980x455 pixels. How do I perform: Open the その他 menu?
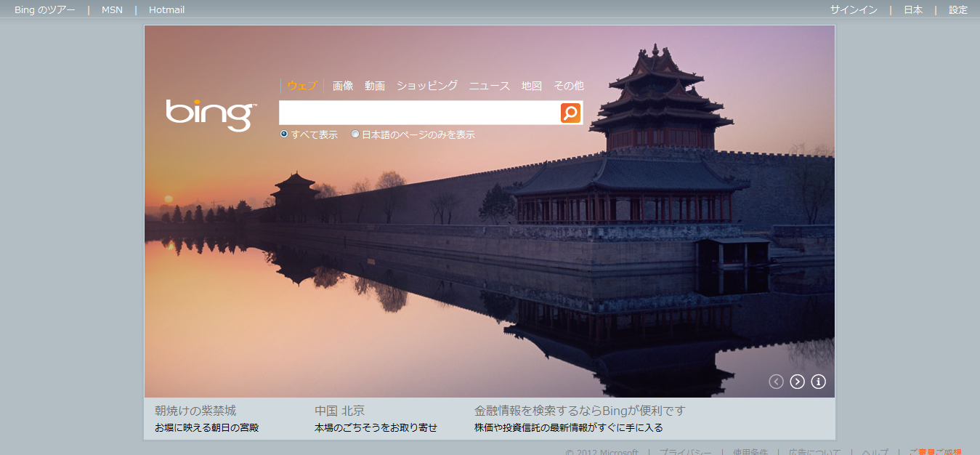tap(568, 86)
